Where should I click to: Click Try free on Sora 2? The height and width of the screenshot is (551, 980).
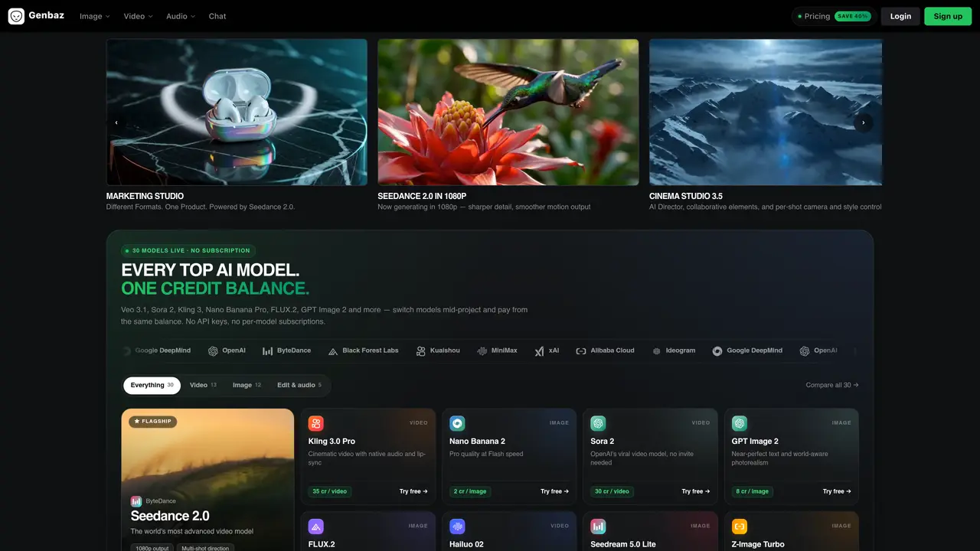696,491
